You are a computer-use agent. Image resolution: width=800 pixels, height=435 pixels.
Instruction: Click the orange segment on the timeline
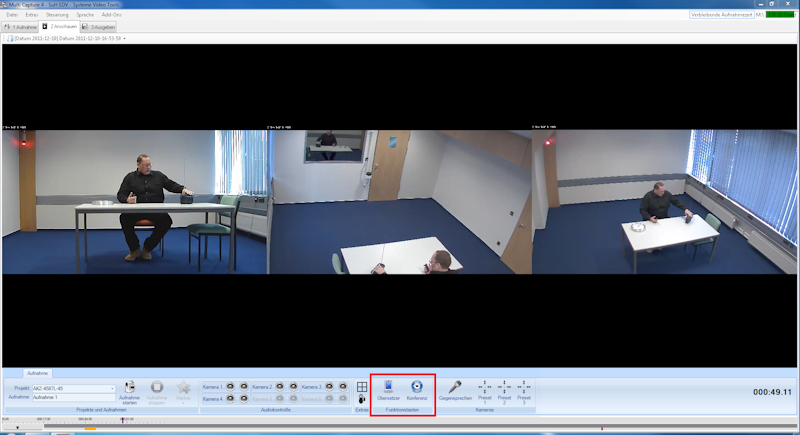pos(90,429)
